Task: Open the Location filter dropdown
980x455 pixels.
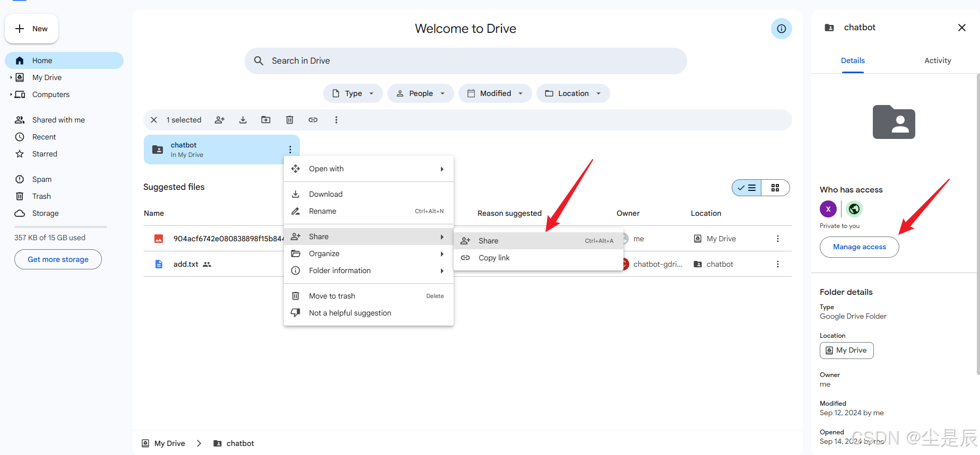Action: pos(573,93)
